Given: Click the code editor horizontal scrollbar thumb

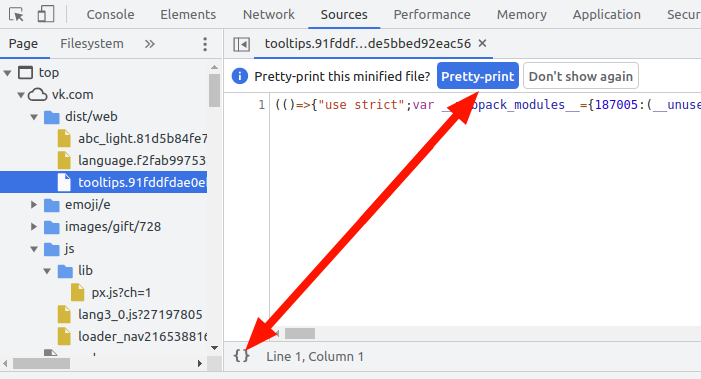Looking at the screenshot, I should pos(300,333).
